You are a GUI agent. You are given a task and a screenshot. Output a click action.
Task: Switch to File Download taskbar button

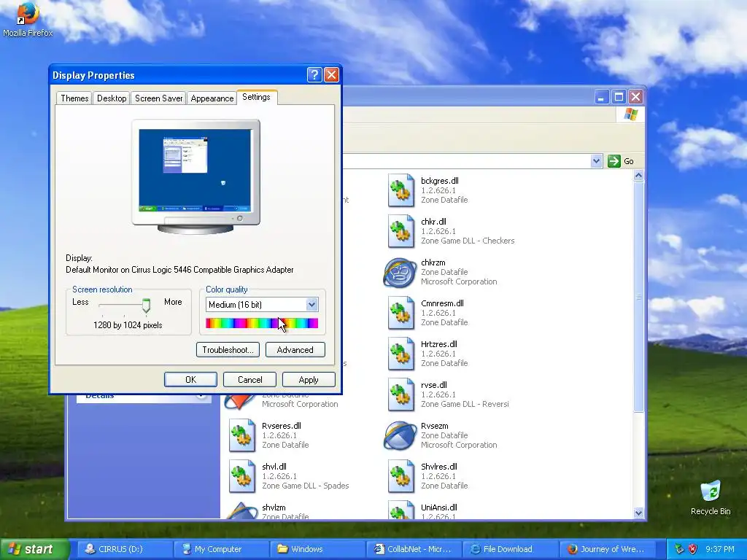(509, 549)
